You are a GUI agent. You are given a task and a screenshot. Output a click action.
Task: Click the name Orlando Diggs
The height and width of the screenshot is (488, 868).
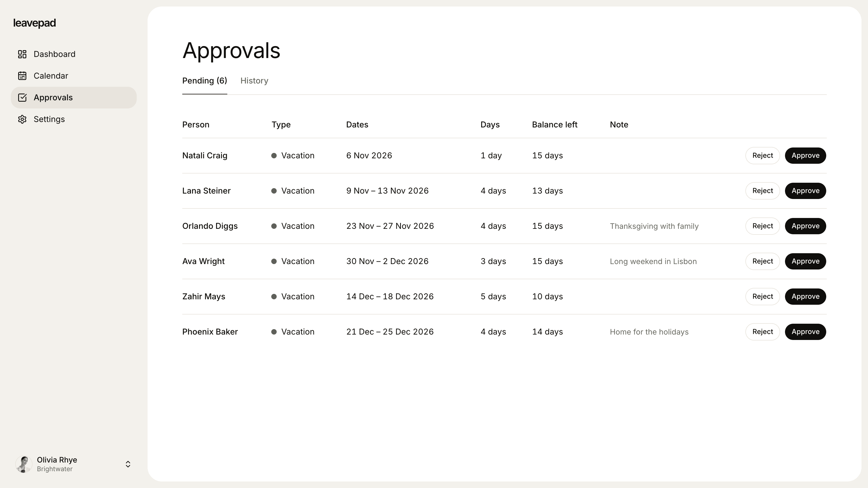(210, 226)
